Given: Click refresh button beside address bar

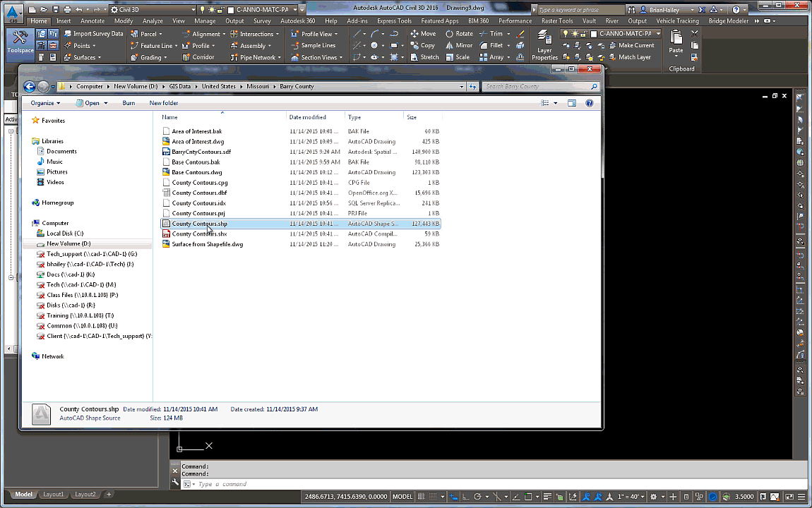Looking at the screenshot, I should tap(473, 87).
